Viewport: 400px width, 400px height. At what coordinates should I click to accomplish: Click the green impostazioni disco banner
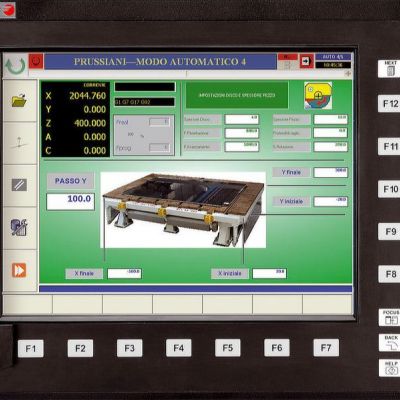tap(237, 95)
